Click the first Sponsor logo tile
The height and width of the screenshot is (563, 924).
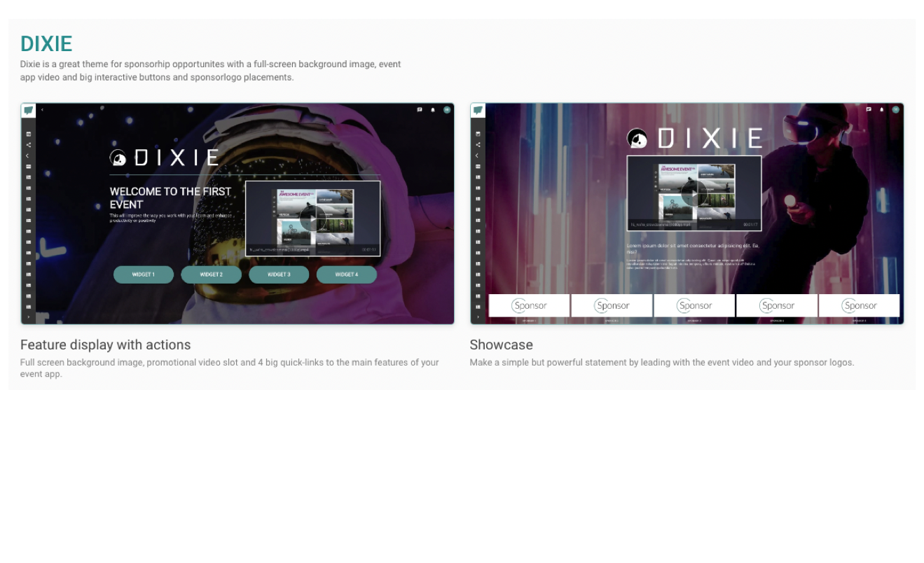tap(529, 305)
